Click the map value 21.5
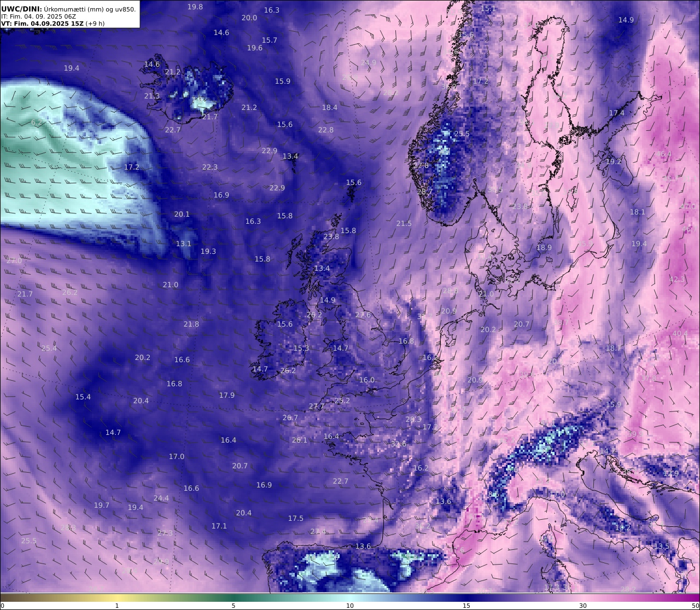Screen dimensions: 700x610 [x=404, y=223]
